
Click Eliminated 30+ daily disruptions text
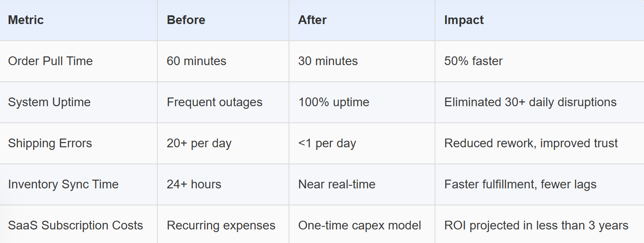(x=530, y=102)
